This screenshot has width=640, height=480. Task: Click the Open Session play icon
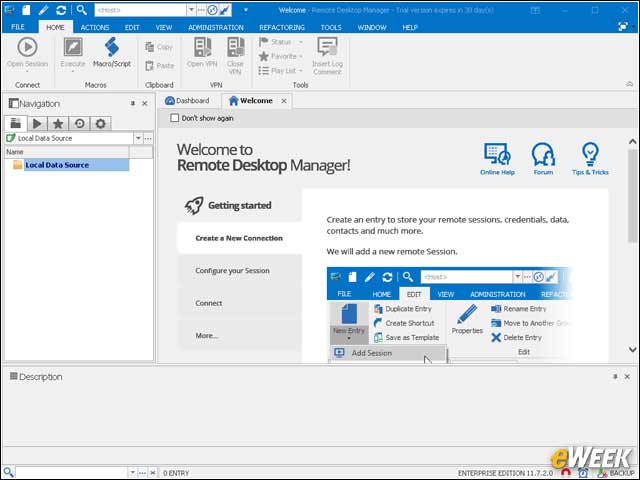pos(27,47)
